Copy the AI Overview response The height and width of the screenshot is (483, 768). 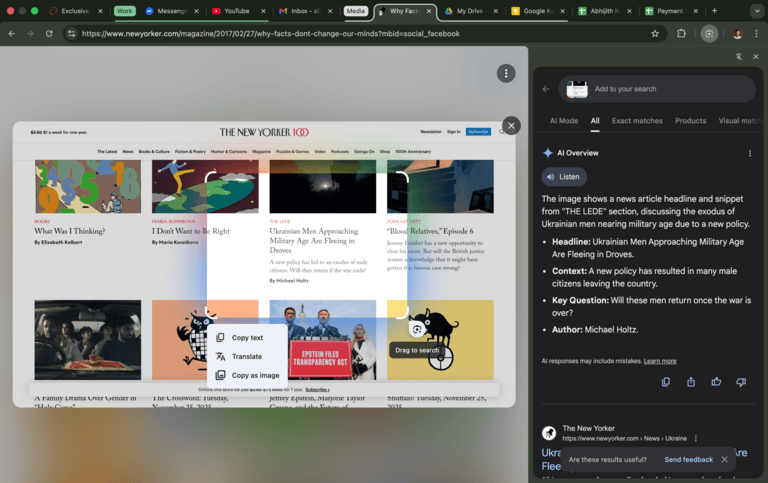tap(666, 382)
